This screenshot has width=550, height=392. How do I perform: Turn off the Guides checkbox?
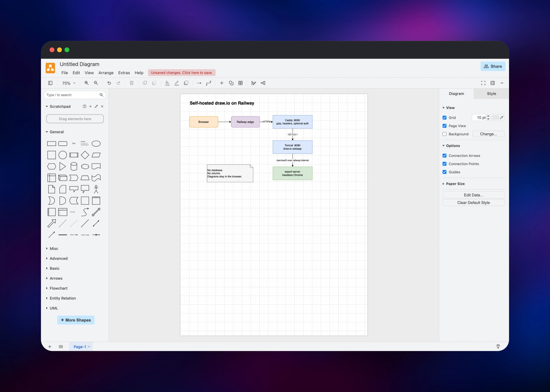tap(444, 172)
